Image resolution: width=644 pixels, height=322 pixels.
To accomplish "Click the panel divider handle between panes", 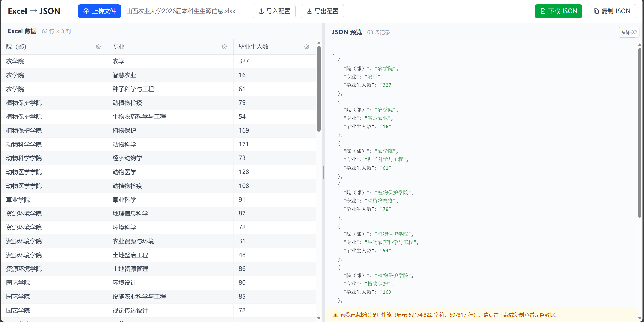I will [323, 172].
